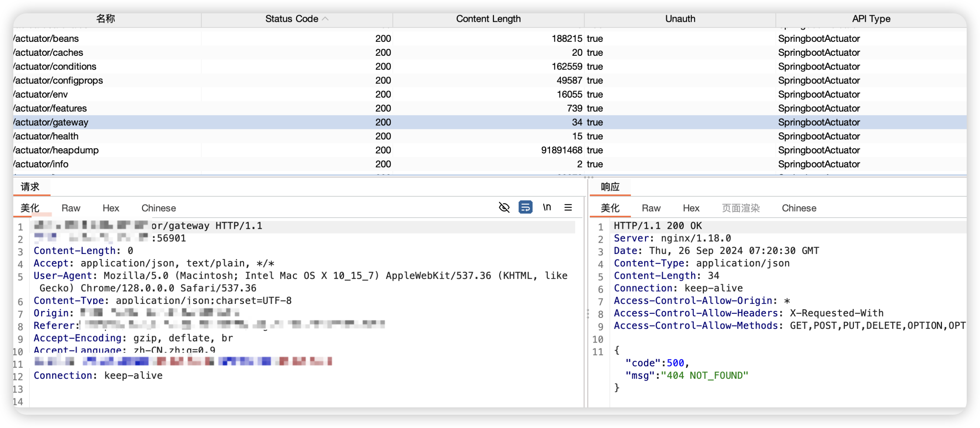Select the /actuator/info row
The height and width of the screenshot is (428, 980).
[x=490, y=164]
